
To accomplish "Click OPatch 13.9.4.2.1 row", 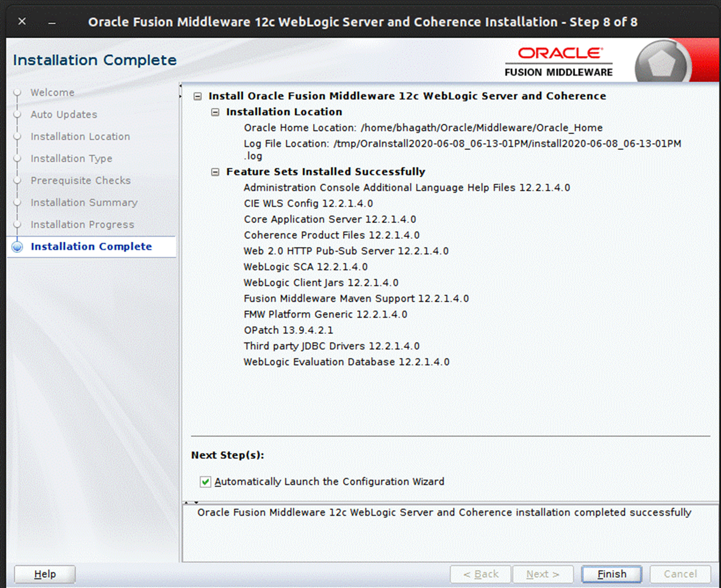I will [x=288, y=330].
